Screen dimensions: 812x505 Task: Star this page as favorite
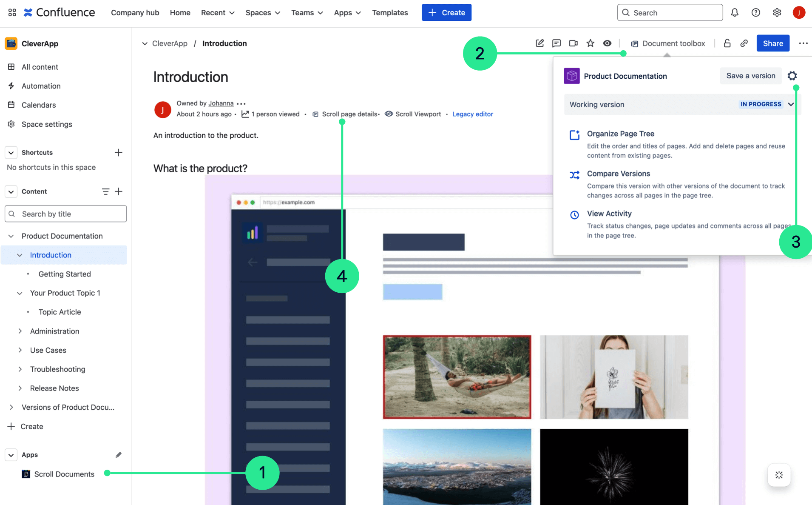click(x=590, y=43)
